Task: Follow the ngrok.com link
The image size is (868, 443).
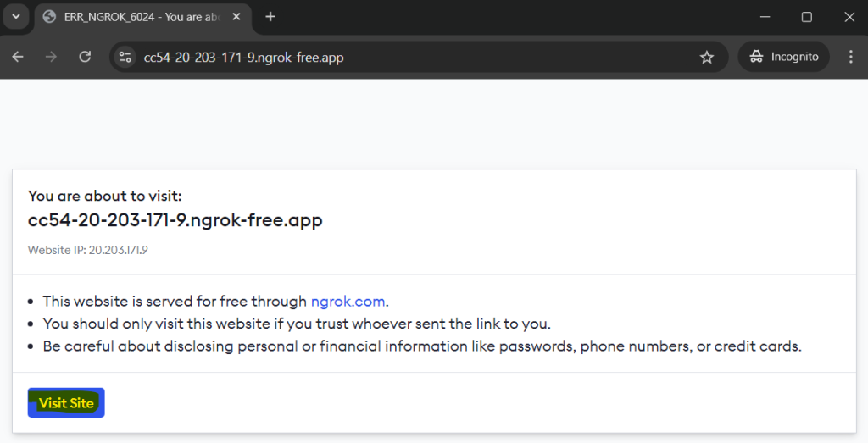Action: tap(348, 302)
